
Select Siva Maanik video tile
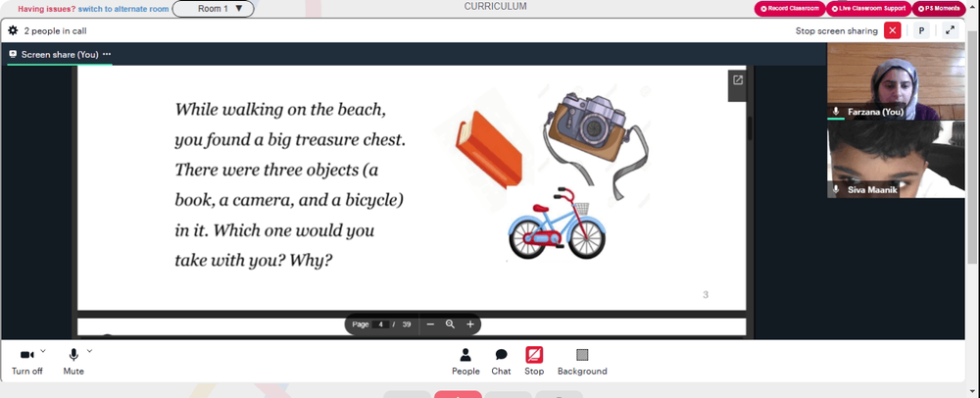click(896, 160)
